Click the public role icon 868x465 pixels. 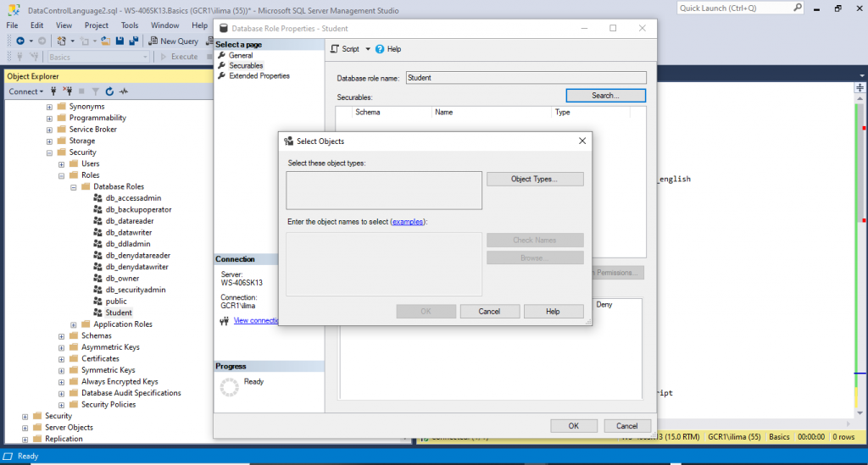coord(98,301)
